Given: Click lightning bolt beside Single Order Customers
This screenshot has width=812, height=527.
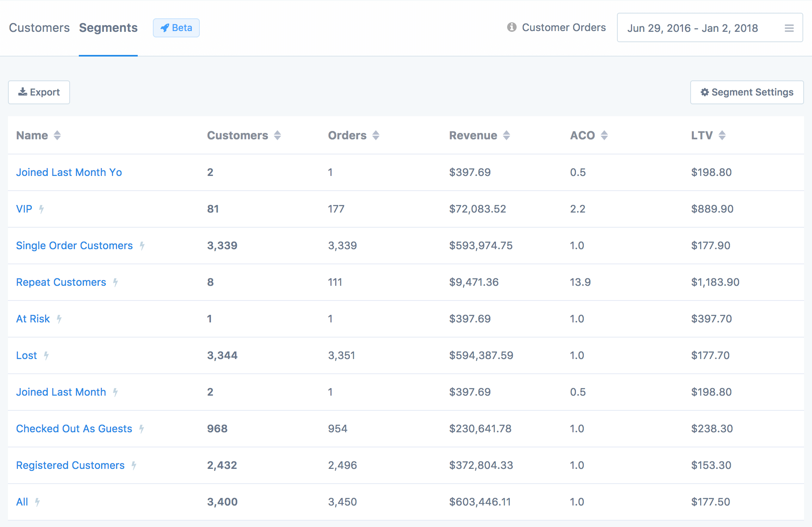Looking at the screenshot, I should [142, 246].
